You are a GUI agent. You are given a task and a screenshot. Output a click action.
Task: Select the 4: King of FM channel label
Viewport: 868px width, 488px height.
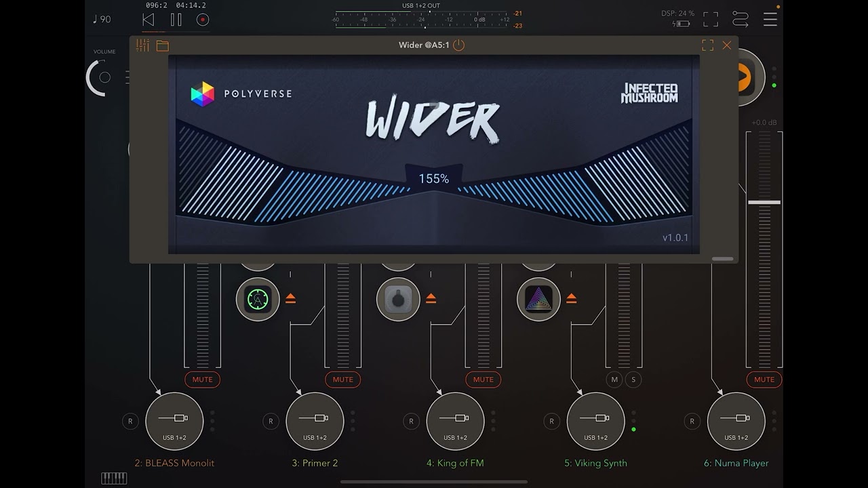455,464
